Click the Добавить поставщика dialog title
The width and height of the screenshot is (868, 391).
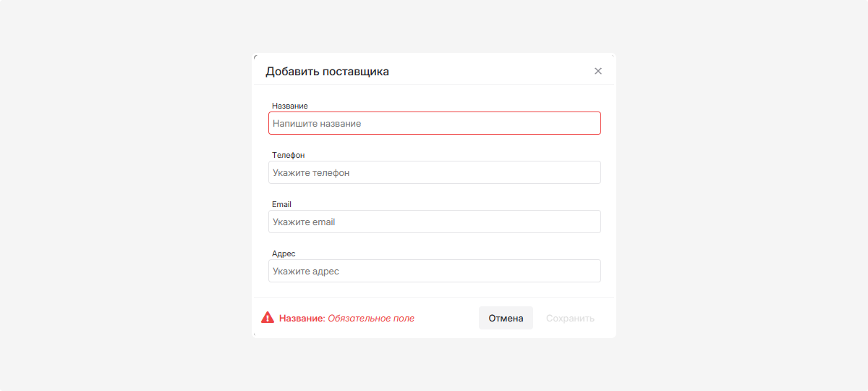pyautogui.click(x=327, y=71)
